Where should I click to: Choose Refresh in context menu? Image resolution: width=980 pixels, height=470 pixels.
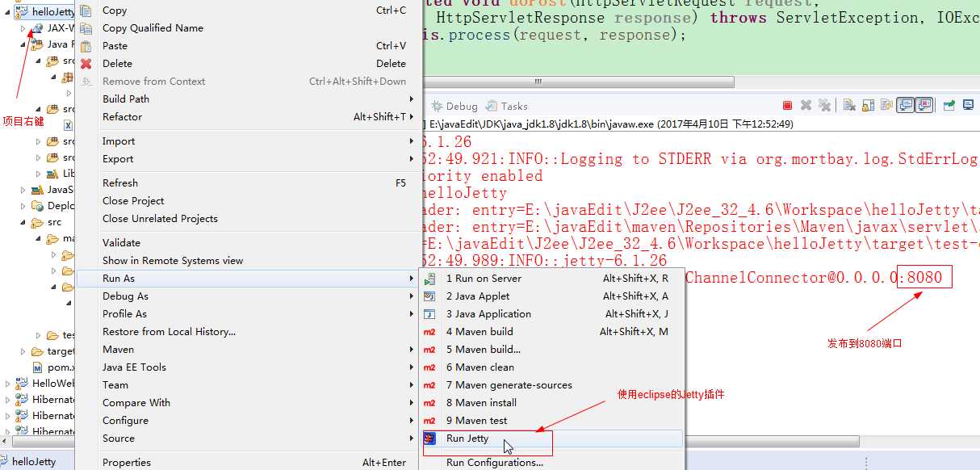click(x=248, y=183)
